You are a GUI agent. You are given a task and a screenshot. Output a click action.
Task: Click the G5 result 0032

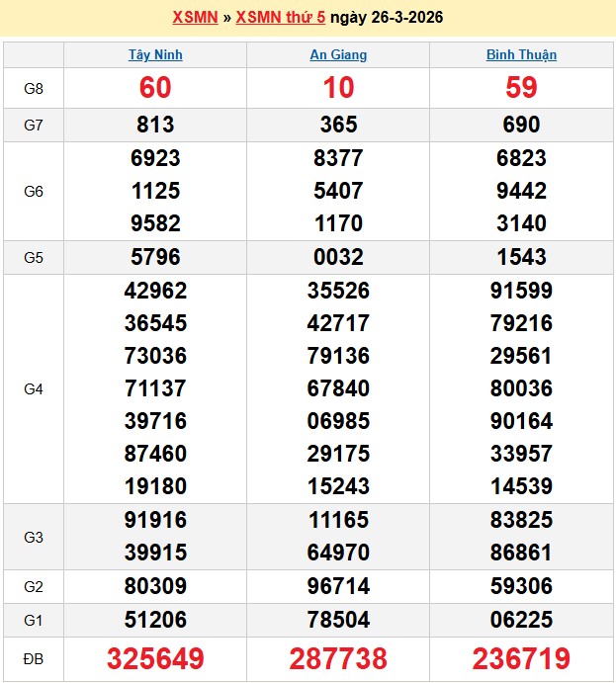click(338, 257)
